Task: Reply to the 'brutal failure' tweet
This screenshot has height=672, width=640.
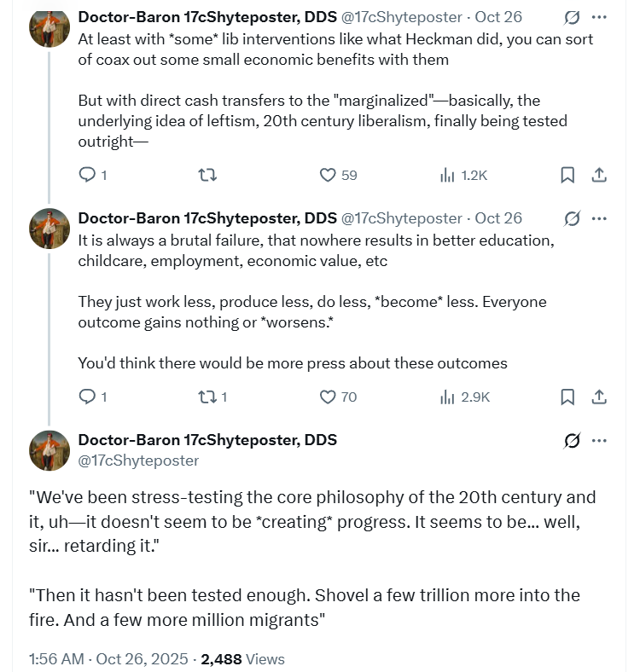Action: click(x=87, y=397)
